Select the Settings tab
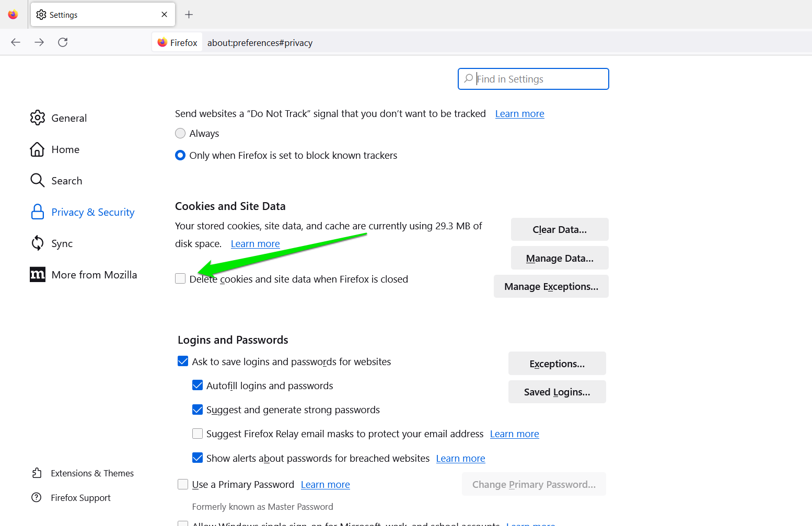The height and width of the screenshot is (526, 812). [103, 15]
